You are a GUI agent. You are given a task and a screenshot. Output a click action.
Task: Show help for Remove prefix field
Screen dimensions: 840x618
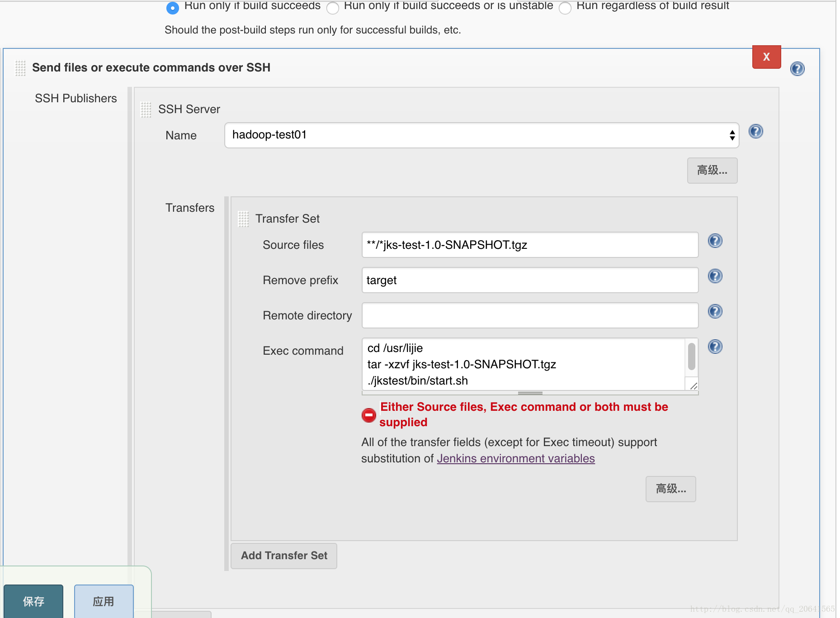(x=715, y=276)
